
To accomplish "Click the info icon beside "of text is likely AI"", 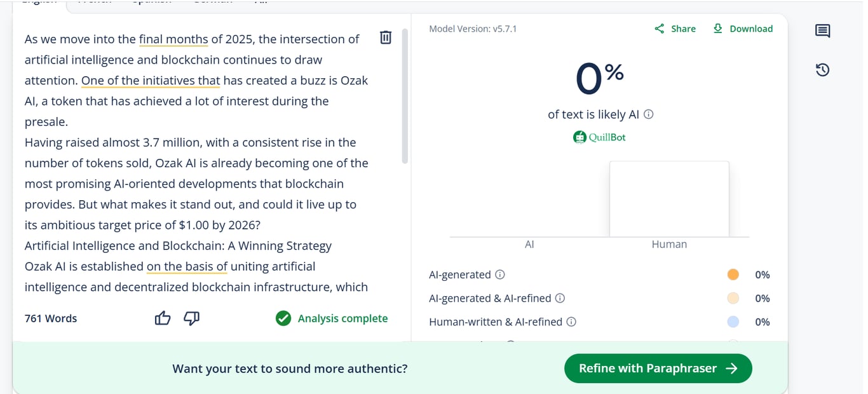I will click(x=649, y=114).
